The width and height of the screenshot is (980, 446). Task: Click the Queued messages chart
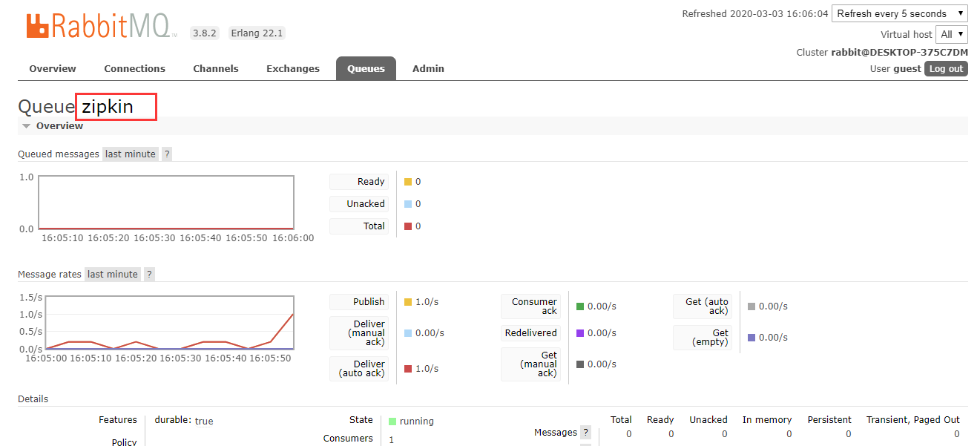(166, 203)
